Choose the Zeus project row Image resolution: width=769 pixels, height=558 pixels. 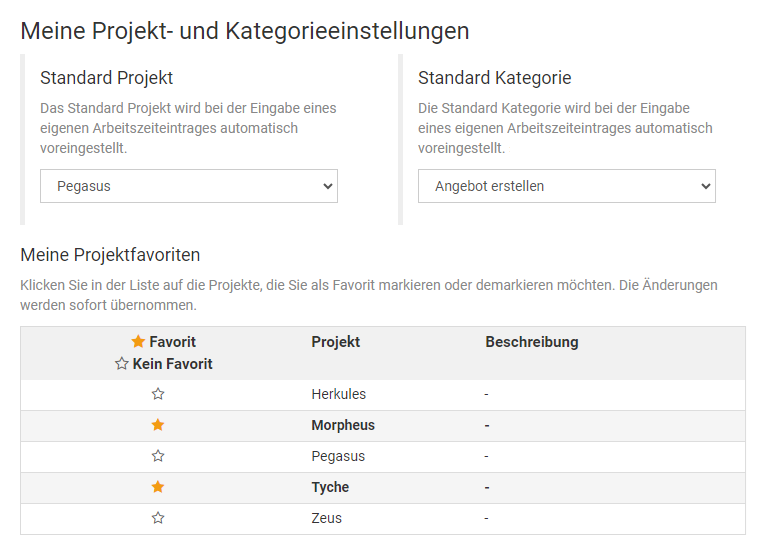coord(326,519)
